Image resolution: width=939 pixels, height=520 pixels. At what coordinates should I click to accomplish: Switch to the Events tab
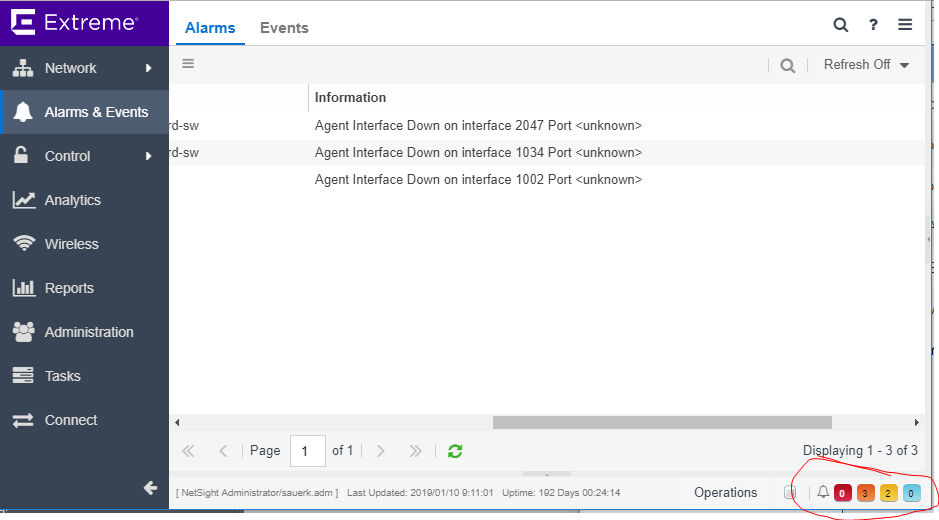coord(284,28)
